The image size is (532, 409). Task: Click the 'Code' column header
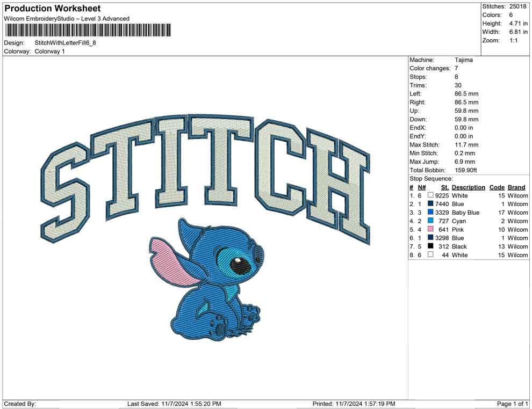tap(497, 187)
